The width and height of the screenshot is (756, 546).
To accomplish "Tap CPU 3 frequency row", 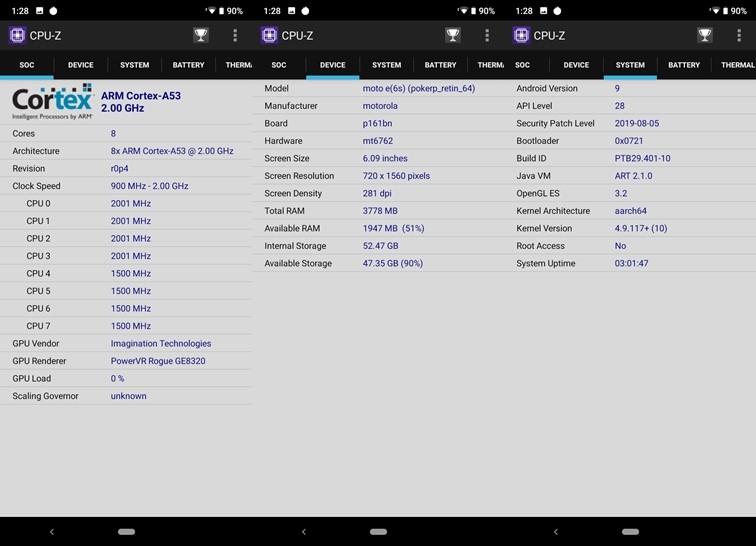I will 126,256.
